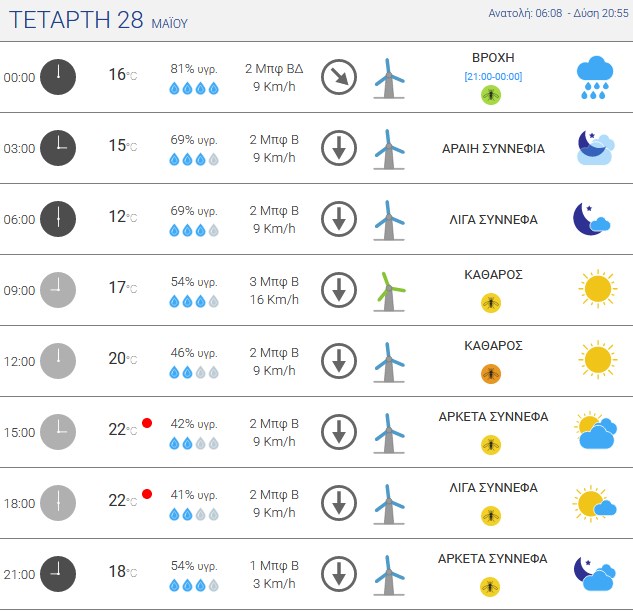Click the moon with clouds icon at 03:00
Screen dimensions: 633x611
pyautogui.click(x=595, y=148)
